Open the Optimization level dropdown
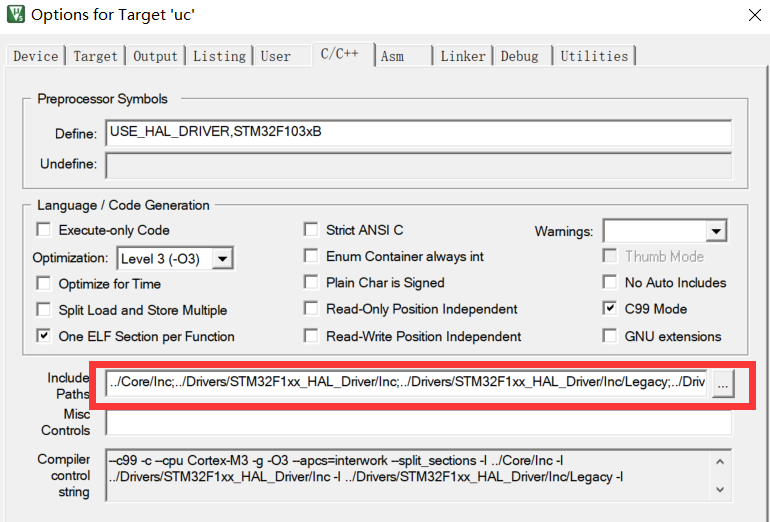The height and width of the screenshot is (522, 770). [175, 259]
